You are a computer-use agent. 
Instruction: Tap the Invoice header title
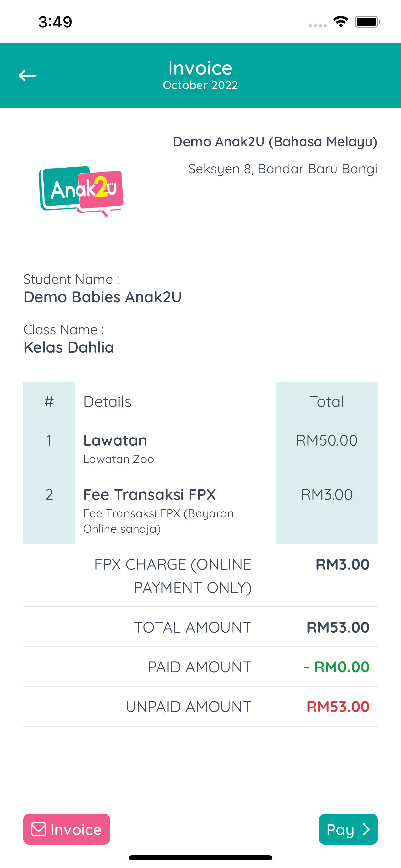(200, 68)
